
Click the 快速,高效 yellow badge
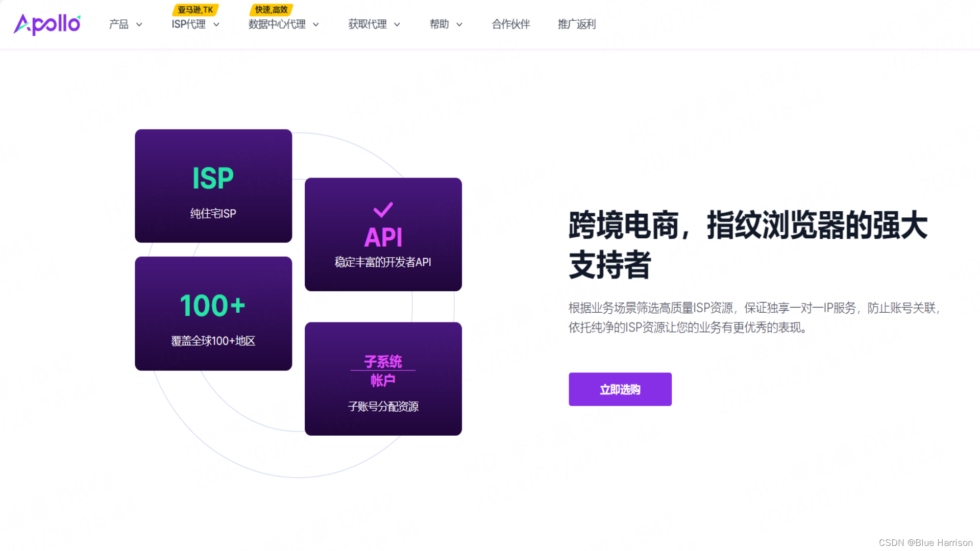tap(271, 10)
